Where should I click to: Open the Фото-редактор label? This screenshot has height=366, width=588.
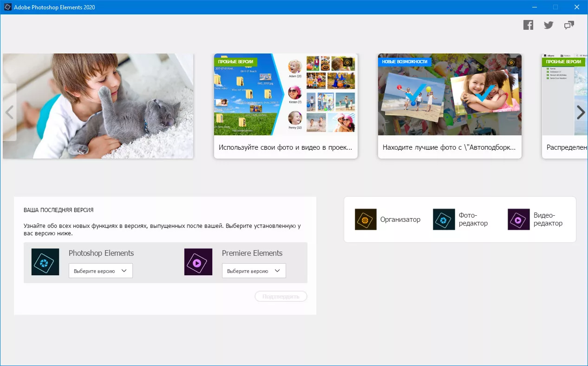click(x=473, y=220)
